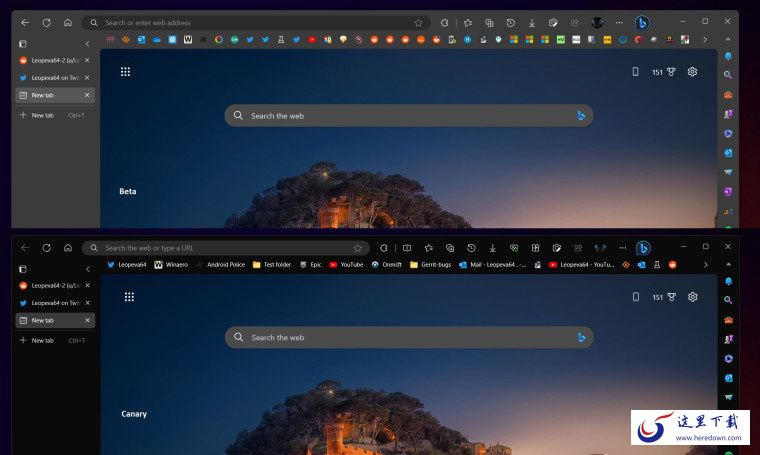Image resolution: width=760 pixels, height=455 pixels.
Task: Open Leopeva64 Twitter favorite in Canary bar
Action: point(127,265)
